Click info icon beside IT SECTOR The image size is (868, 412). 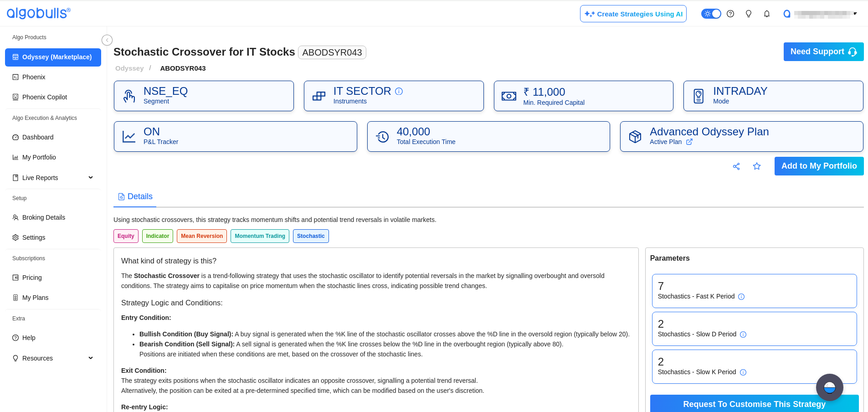(399, 91)
